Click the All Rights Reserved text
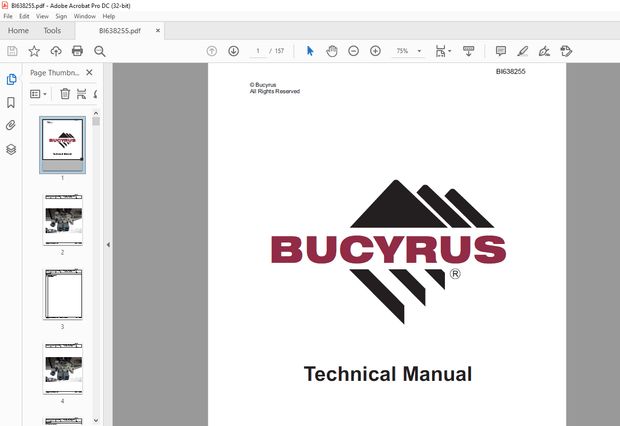 click(x=275, y=91)
